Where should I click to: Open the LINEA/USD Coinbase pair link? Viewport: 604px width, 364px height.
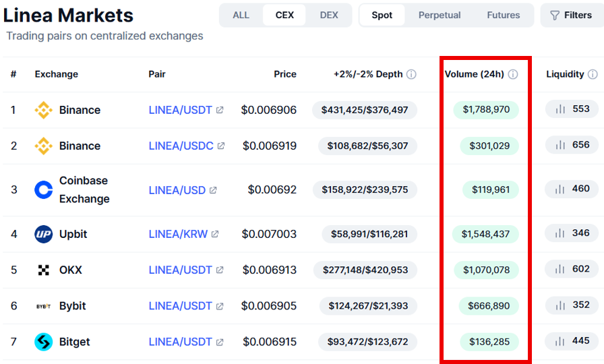tap(177, 190)
